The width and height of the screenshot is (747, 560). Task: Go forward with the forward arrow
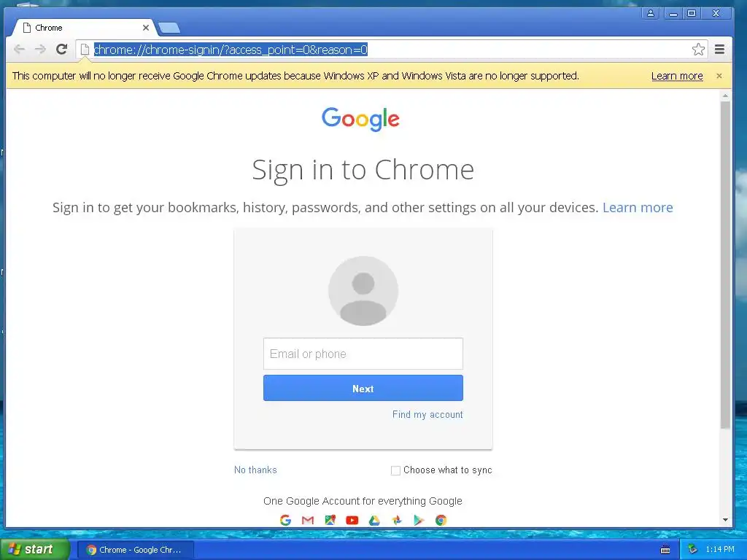40,49
